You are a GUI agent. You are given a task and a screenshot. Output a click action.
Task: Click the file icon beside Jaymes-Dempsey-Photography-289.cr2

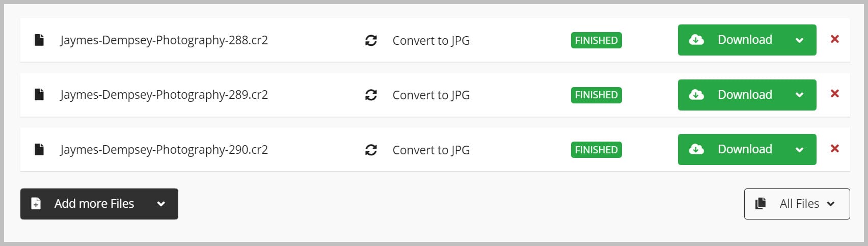[x=39, y=94]
